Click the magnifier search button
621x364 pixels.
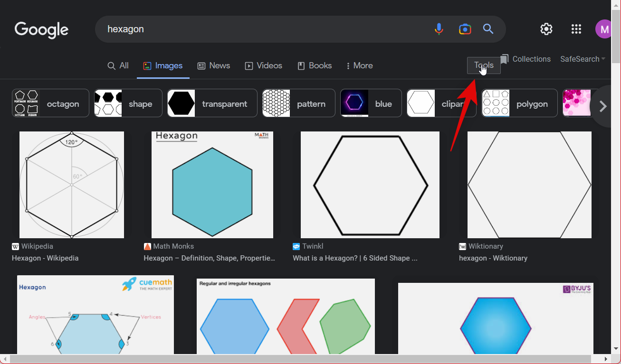click(488, 29)
